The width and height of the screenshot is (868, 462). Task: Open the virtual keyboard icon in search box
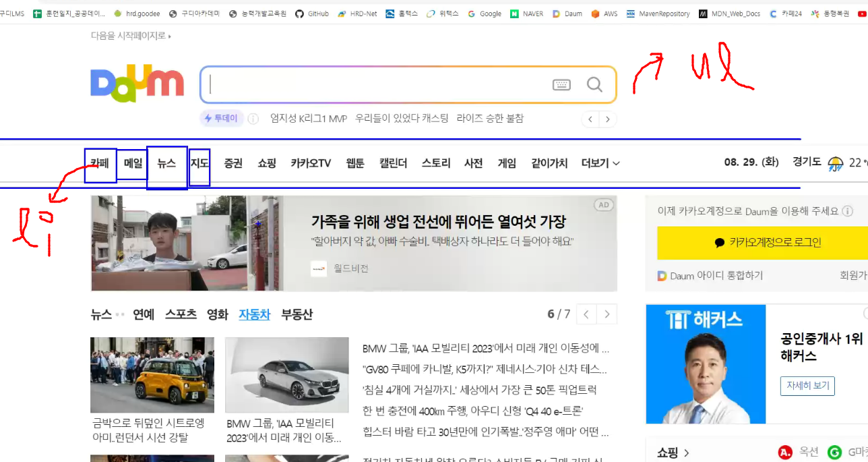tap(561, 84)
